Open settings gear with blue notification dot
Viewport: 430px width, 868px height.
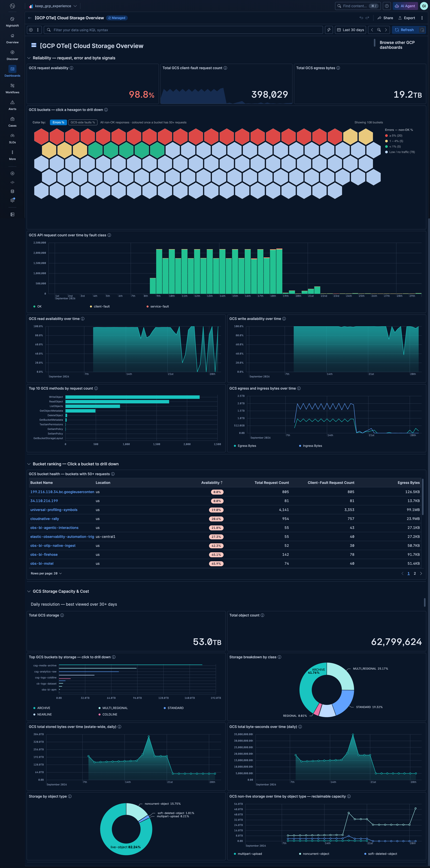tap(12, 200)
